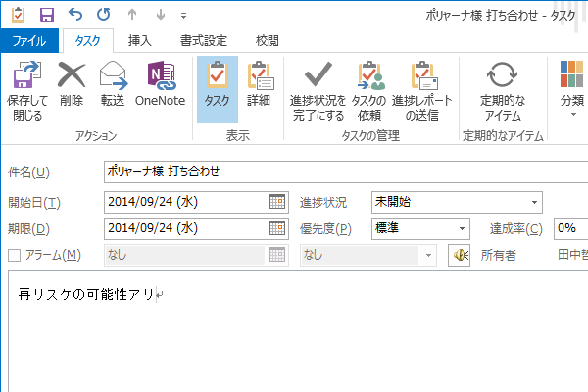Click the task notes body area

tap(298, 331)
